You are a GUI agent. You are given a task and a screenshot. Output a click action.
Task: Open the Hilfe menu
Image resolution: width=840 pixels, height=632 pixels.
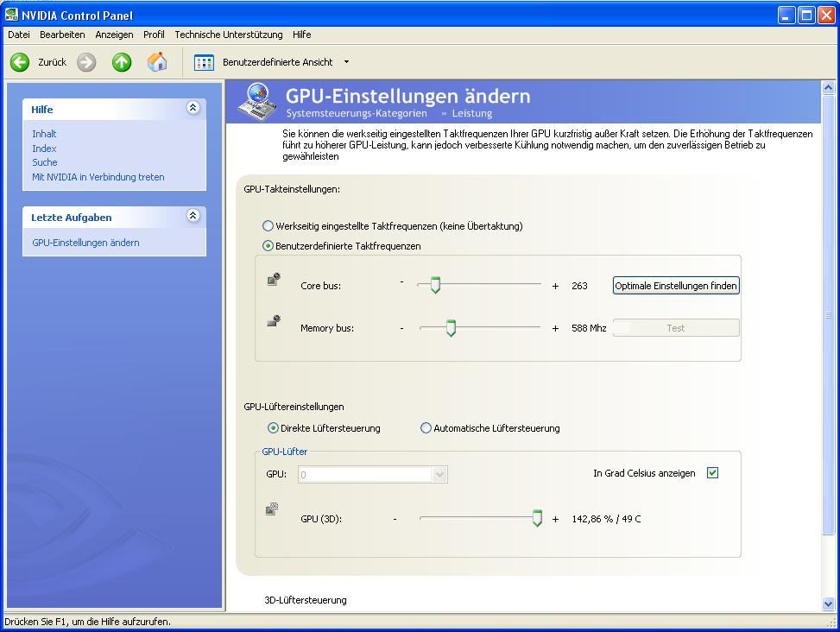pyautogui.click(x=301, y=35)
